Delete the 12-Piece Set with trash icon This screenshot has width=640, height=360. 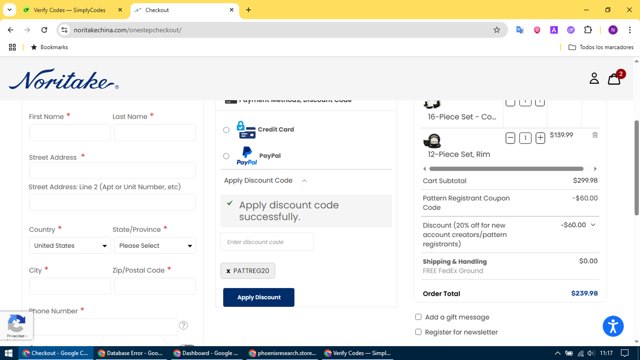point(595,135)
